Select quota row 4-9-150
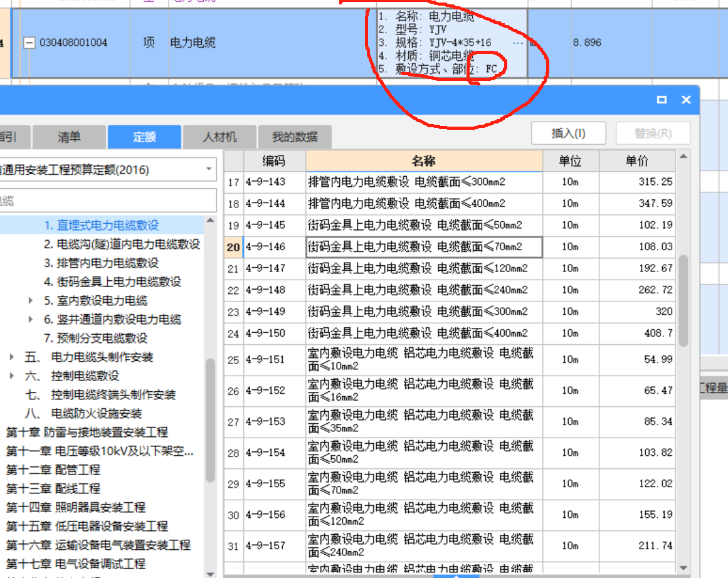This screenshot has height=578, width=728. pos(450,333)
